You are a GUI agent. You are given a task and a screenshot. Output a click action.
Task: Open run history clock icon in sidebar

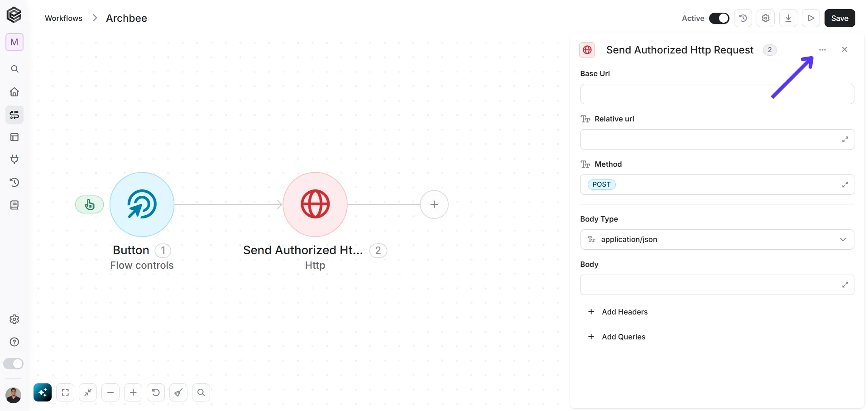tap(14, 183)
